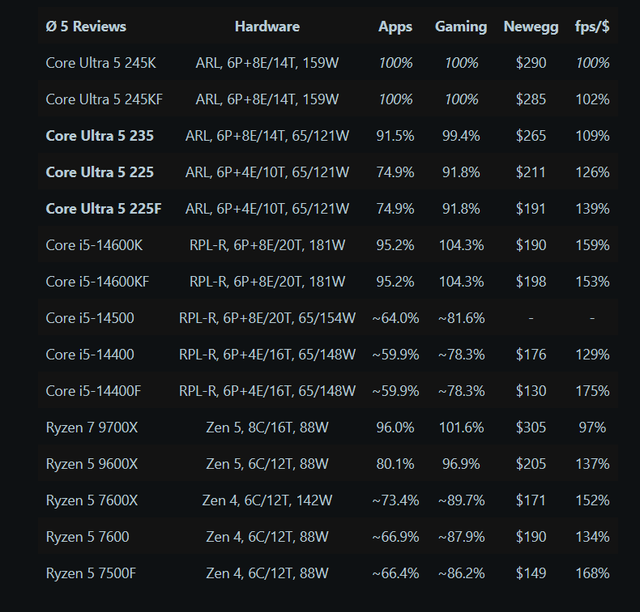Click the bold Core Ultra 5 225 name

tap(100, 172)
